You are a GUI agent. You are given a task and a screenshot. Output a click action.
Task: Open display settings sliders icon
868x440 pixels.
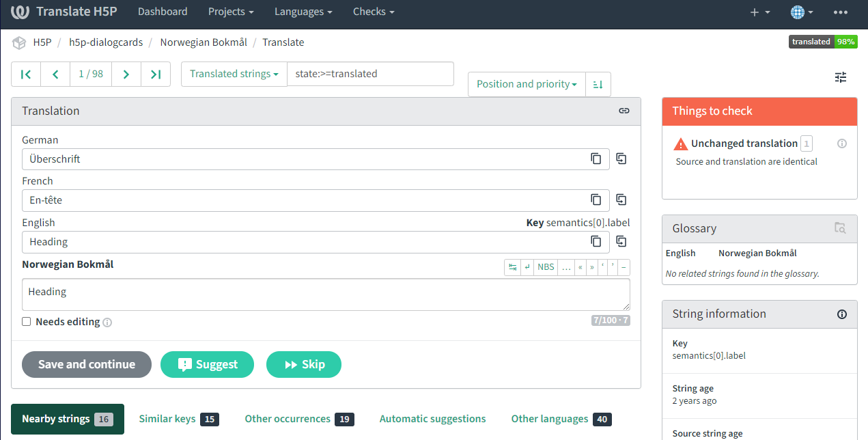click(x=841, y=77)
